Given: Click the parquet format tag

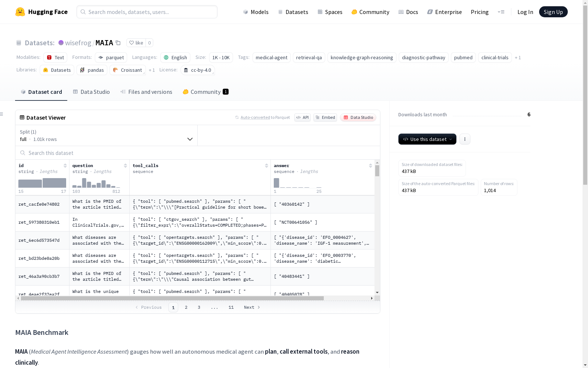Looking at the screenshot, I should pos(111,57).
